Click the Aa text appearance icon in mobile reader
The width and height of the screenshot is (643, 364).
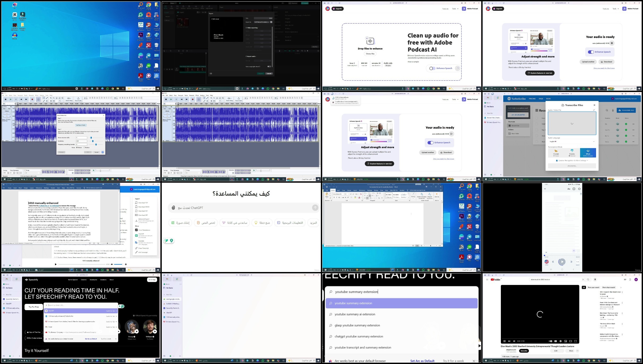(x=569, y=189)
